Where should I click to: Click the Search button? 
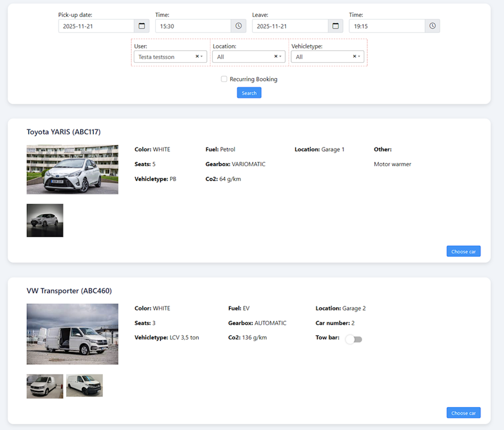pos(249,93)
